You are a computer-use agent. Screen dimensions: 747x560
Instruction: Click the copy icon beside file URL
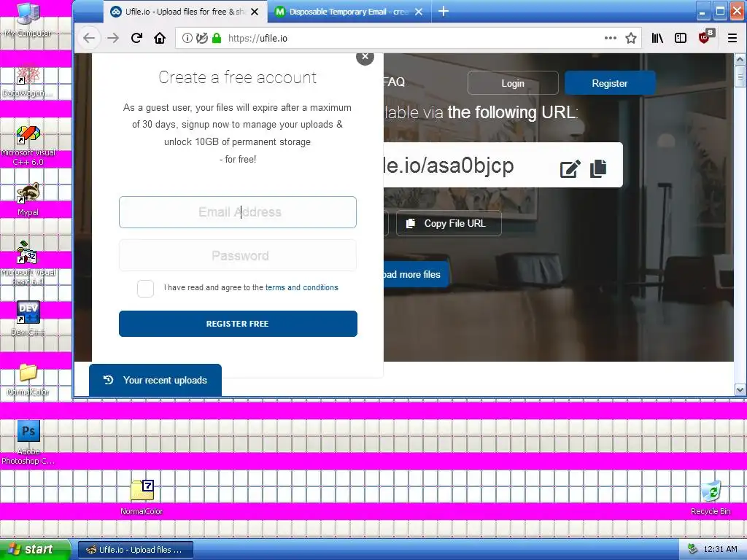coord(598,168)
